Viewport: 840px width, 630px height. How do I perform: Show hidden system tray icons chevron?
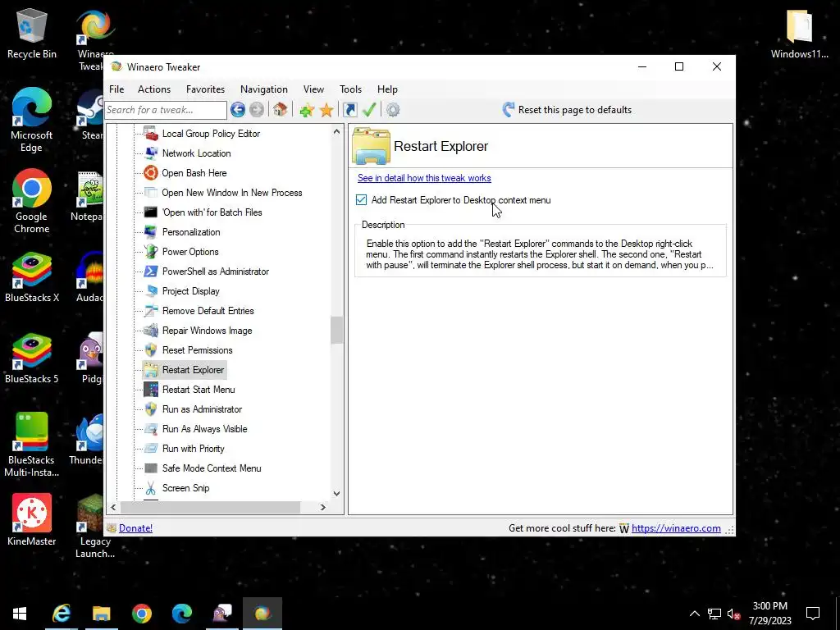point(694,614)
